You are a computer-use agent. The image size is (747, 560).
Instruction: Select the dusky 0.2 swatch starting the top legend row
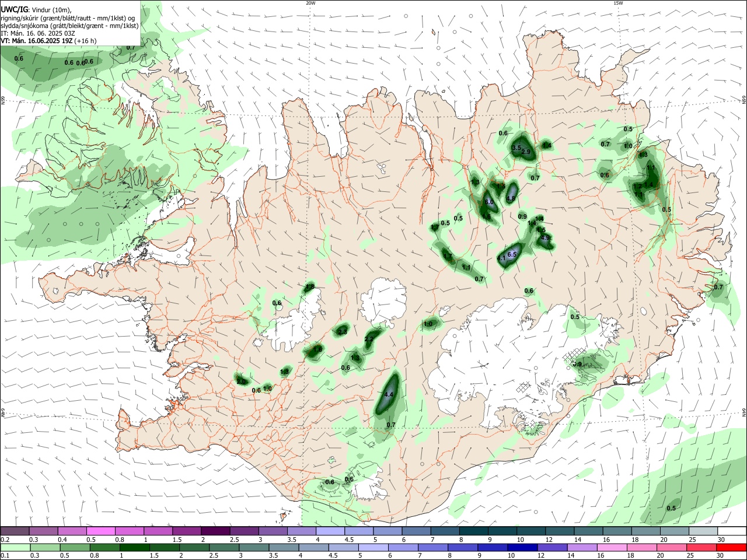click(x=15, y=531)
